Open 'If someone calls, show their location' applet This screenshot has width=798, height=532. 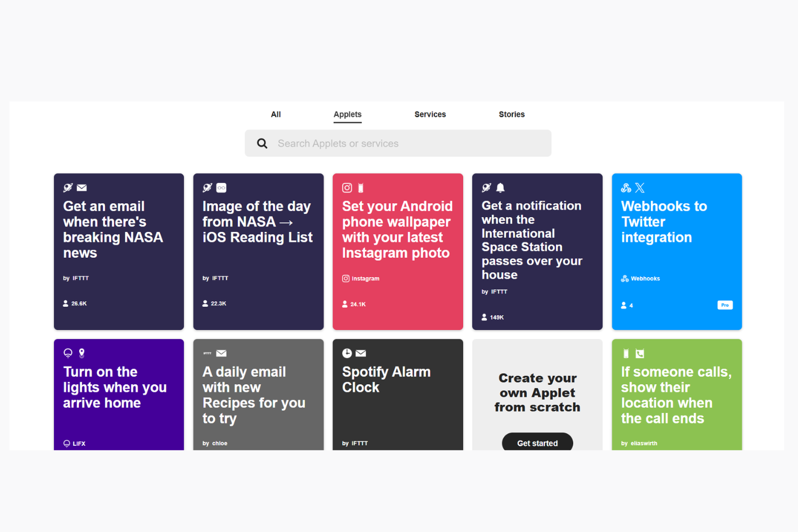(x=677, y=395)
